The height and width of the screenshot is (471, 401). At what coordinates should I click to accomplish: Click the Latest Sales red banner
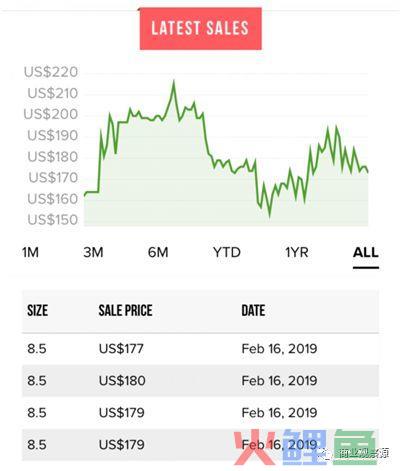pyautogui.click(x=200, y=29)
